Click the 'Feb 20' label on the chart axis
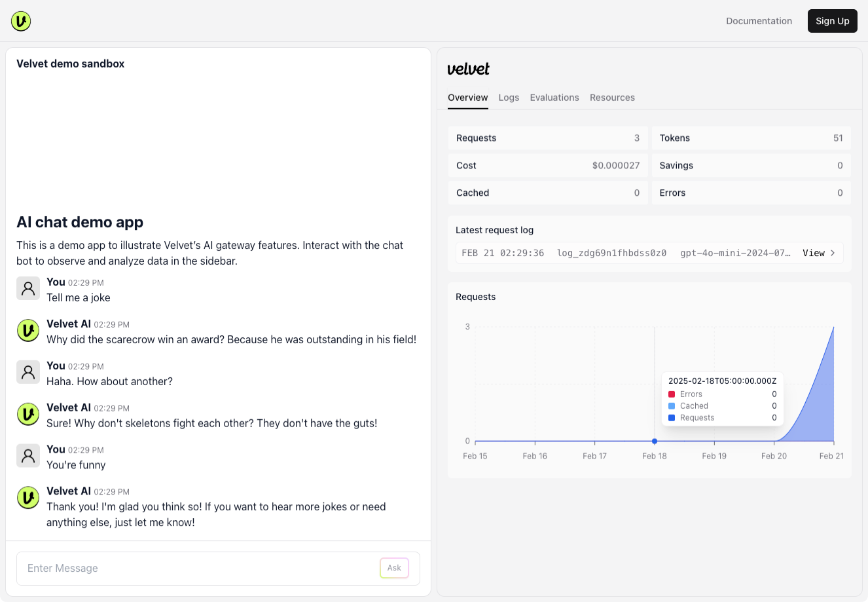Screen dimensions: 868x602 click(774, 456)
